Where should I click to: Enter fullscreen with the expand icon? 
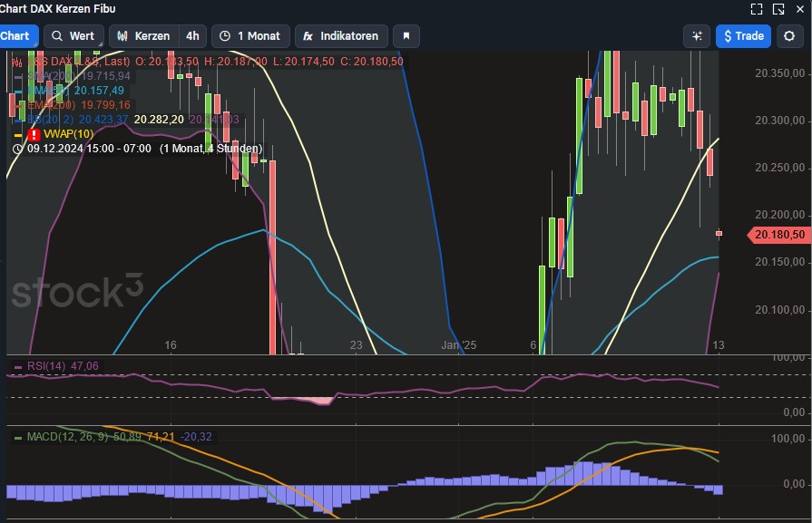758,8
